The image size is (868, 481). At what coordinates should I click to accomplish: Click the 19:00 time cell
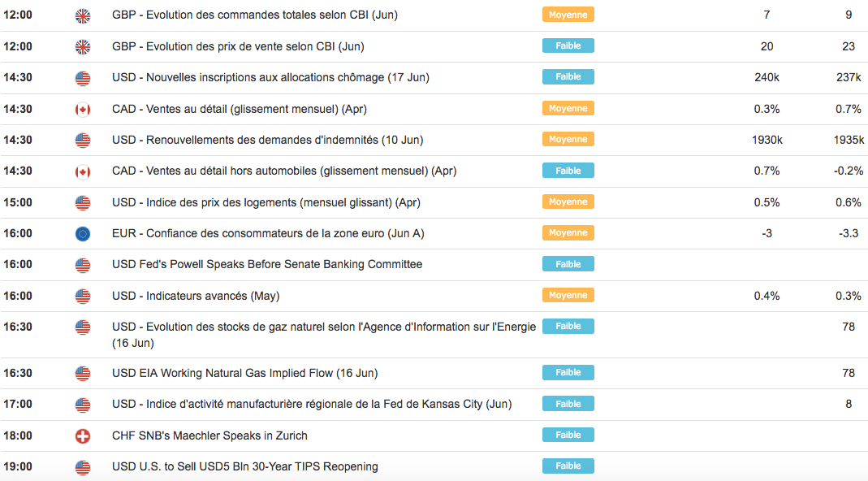coord(18,466)
